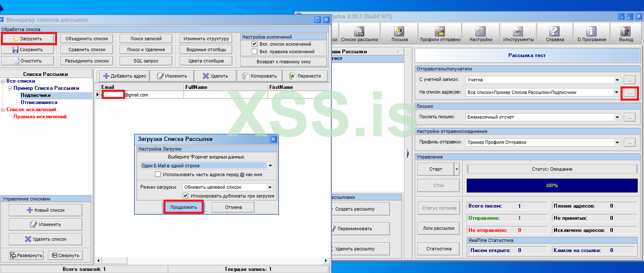The image size is (644, 273).
Task: Click the Выход exit toolbar icon
Action: coord(626,33)
